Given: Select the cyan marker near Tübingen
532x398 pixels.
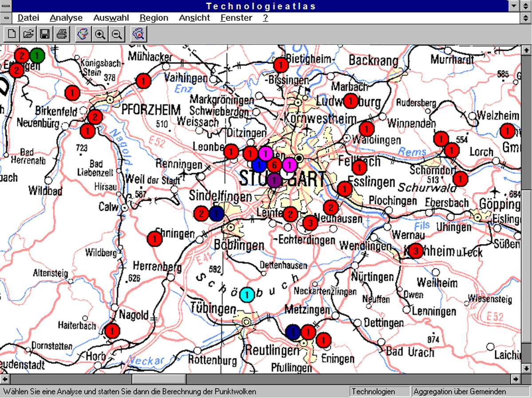Looking at the screenshot, I should [x=247, y=294].
